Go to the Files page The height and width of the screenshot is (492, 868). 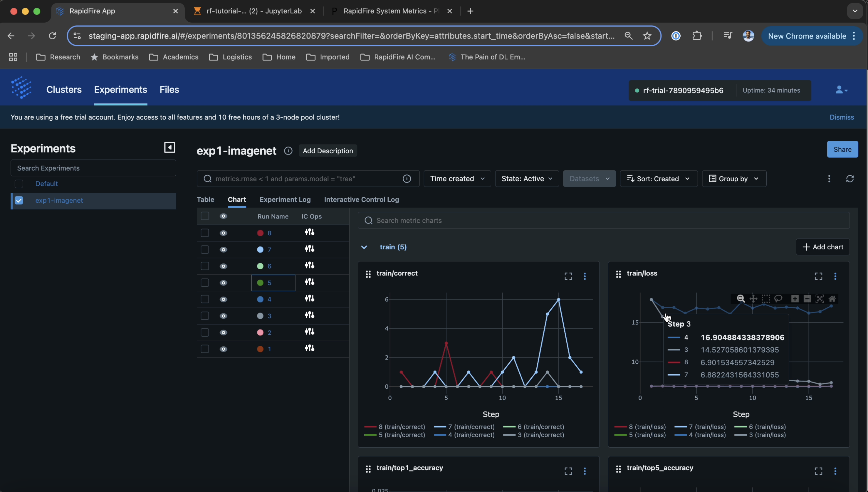[x=169, y=90]
